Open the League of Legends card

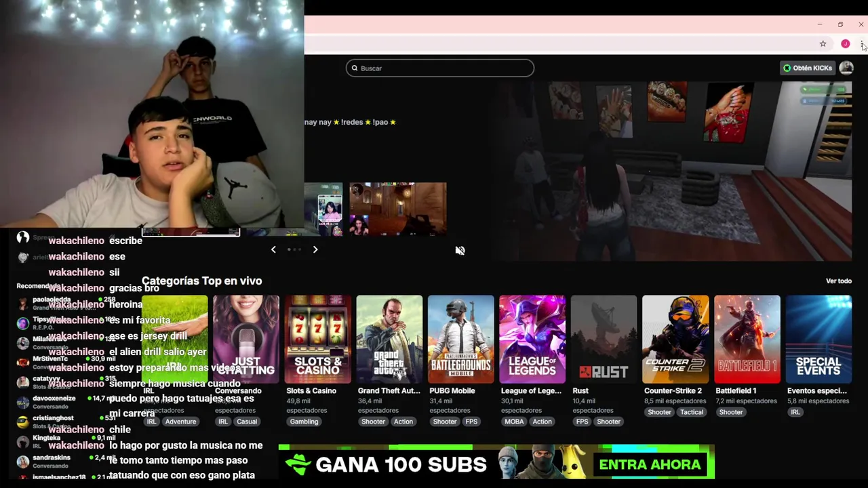(532, 339)
